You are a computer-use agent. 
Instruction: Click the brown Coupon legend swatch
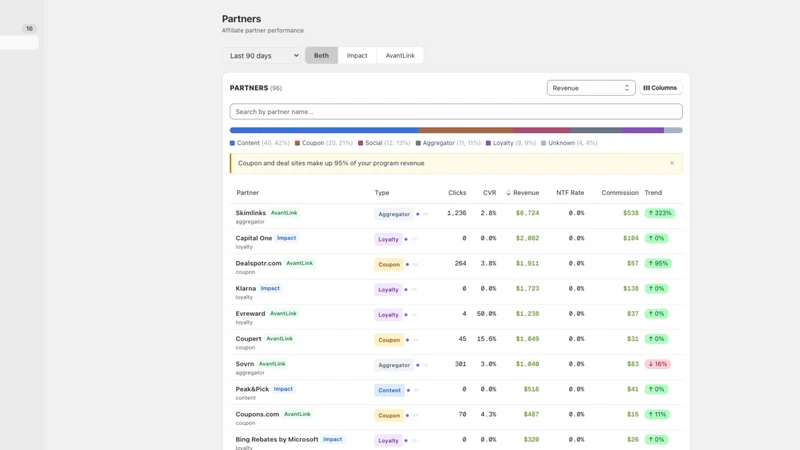297,143
